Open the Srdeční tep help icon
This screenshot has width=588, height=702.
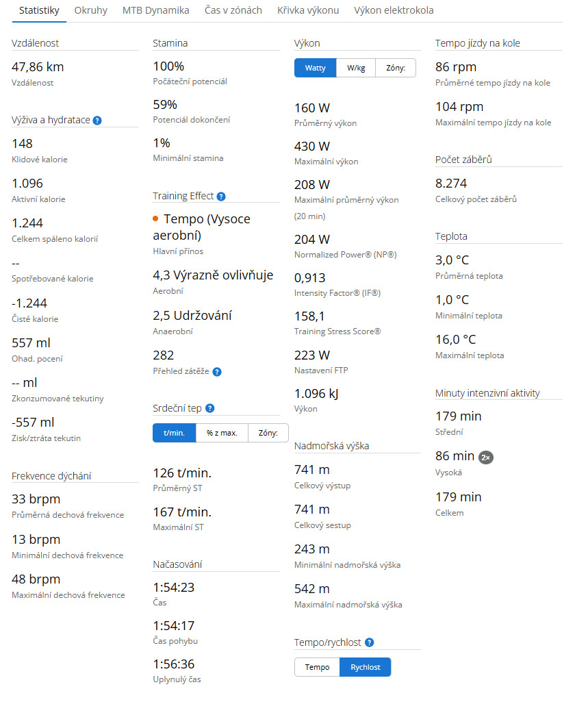pos(210,408)
